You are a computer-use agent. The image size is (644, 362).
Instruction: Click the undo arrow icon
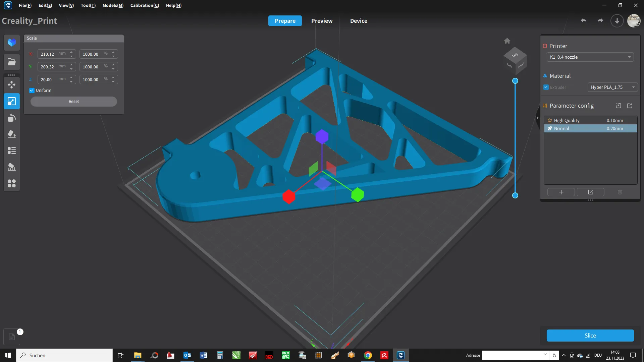pyautogui.click(x=584, y=21)
